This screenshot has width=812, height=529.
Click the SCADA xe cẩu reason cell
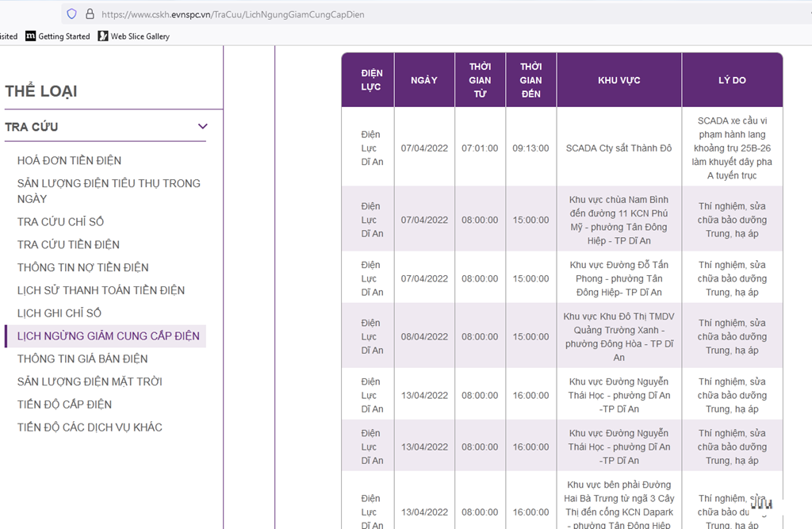(x=732, y=148)
